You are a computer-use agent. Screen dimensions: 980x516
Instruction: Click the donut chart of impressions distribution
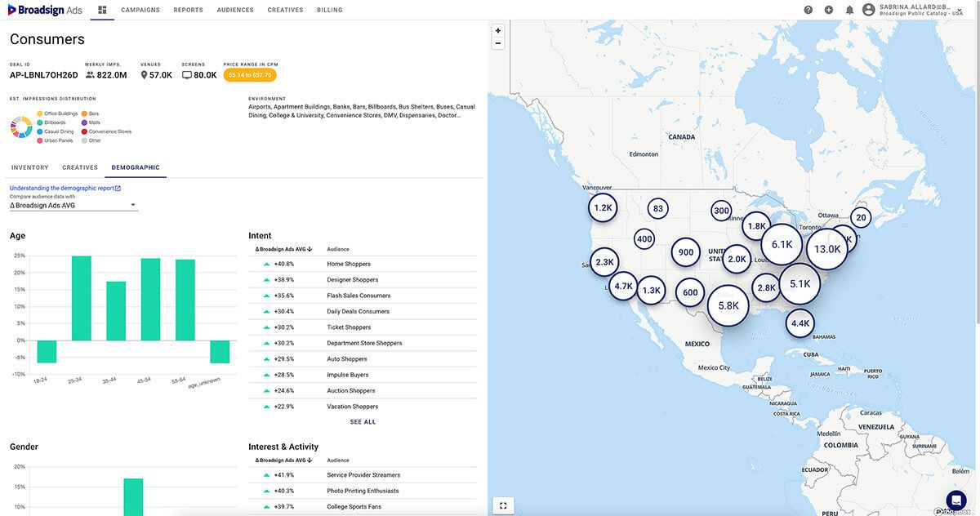click(x=21, y=127)
